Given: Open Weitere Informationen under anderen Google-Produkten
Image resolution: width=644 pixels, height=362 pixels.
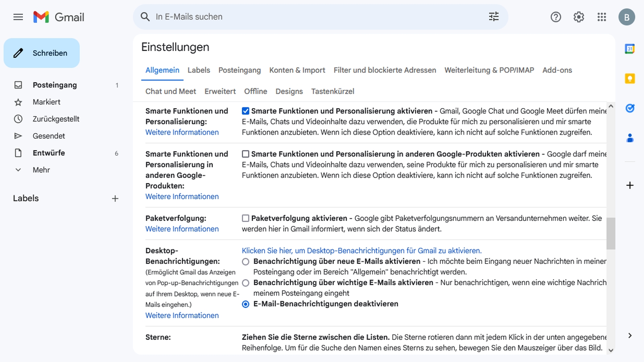Looking at the screenshot, I should coord(182,197).
